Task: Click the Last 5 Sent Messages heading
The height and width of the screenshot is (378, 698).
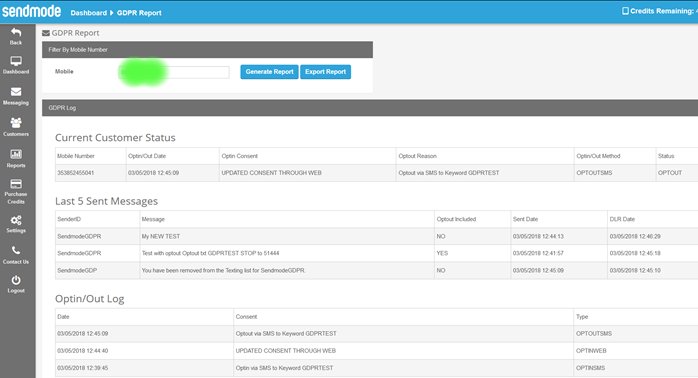Action: pyautogui.click(x=106, y=201)
